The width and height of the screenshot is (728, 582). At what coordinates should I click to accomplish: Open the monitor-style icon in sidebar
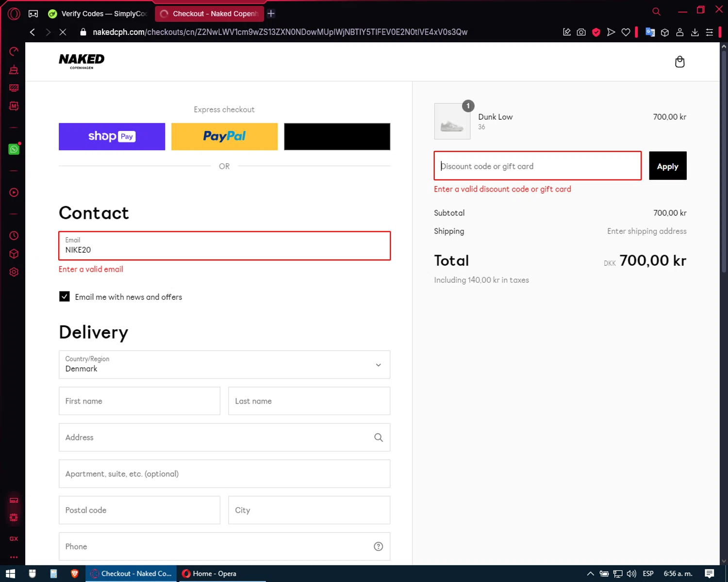pyautogui.click(x=14, y=88)
